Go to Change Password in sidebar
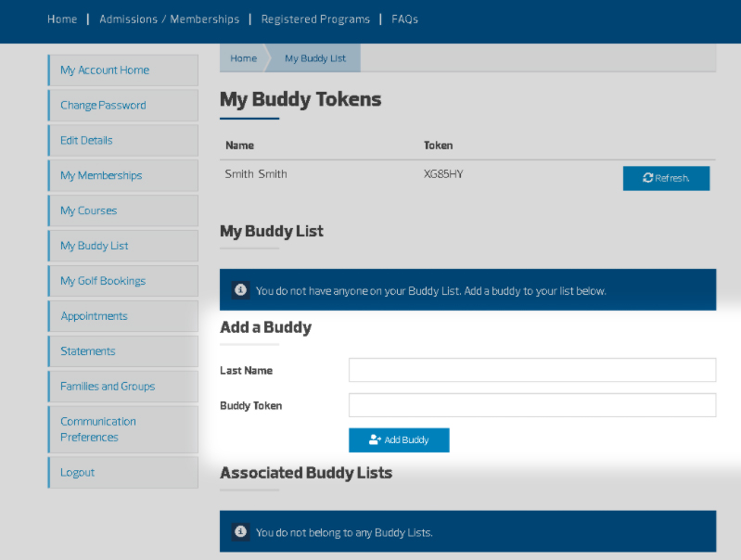The width and height of the screenshot is (741, 560). (103, 106)
